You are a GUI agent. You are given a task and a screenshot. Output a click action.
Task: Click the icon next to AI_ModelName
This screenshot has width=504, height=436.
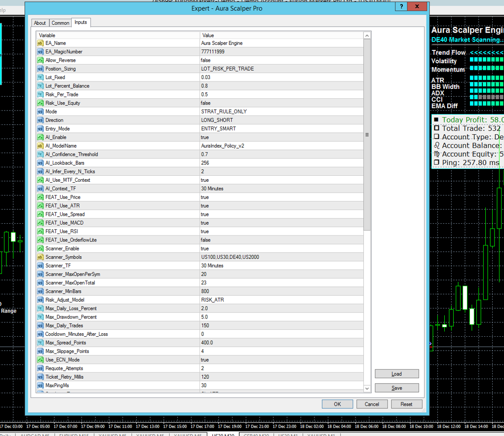coord(40,146)
